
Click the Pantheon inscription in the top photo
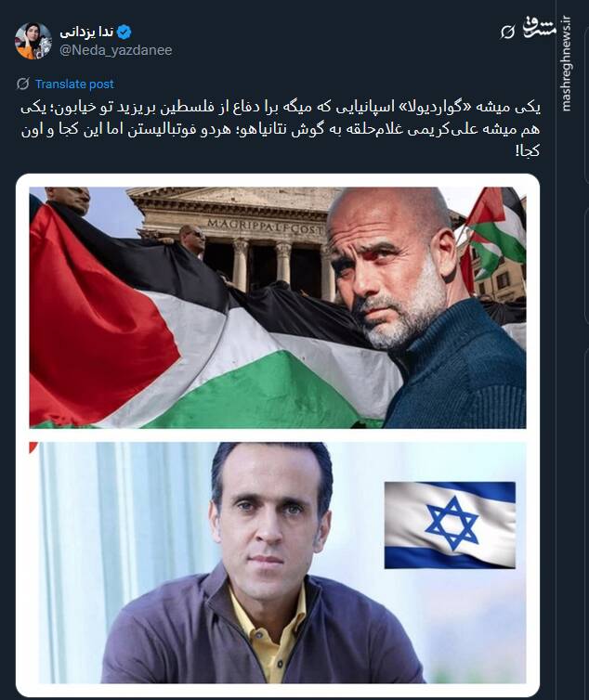[x=265, y=227]
